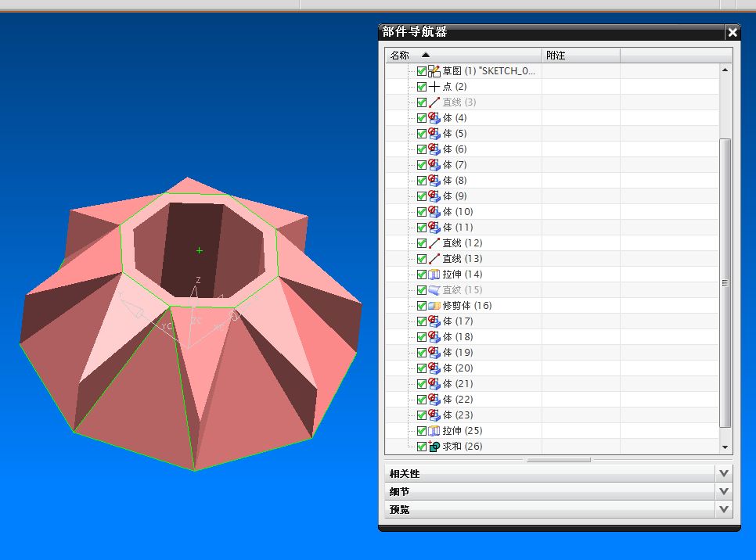Click the line icon of 直线 (12)
Screen dimensions: 756x560
434,243
